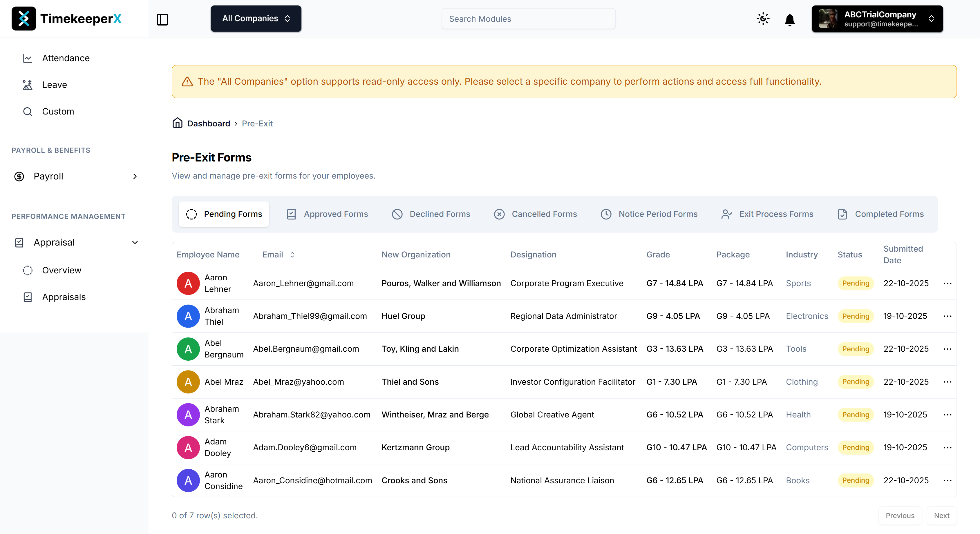Click the Pending badge for Aaron Lehner
This screenshot has height=534, width=980.
pyautogui.click(x=856, y=283)
